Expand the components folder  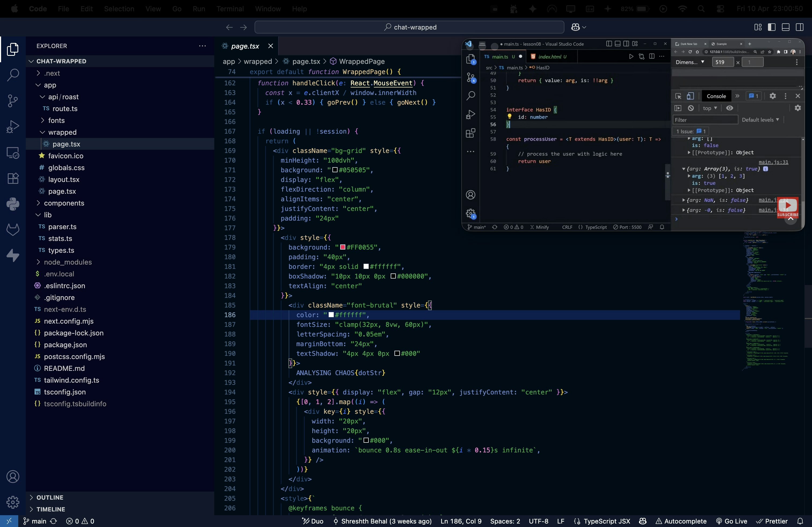click(x=64, y=203)
